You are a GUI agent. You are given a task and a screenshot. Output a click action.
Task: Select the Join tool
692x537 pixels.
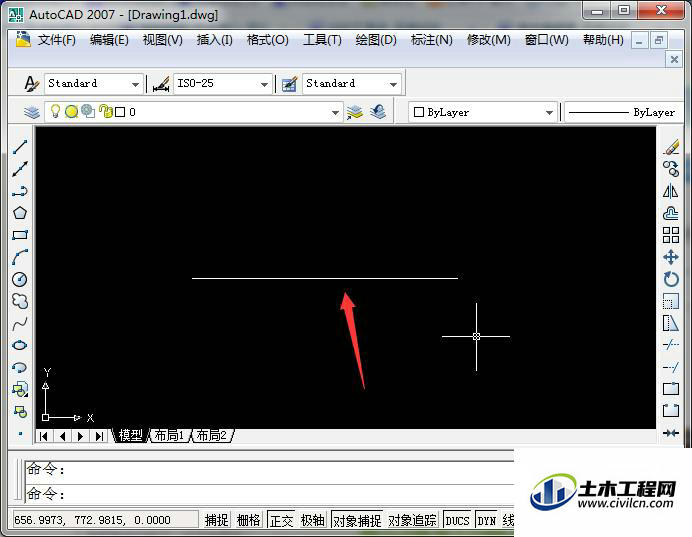point(671,433)
